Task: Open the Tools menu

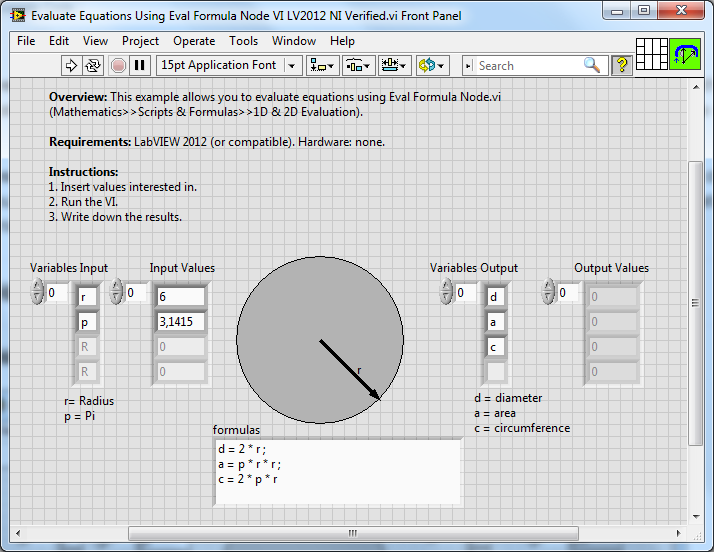Action: 244,41
